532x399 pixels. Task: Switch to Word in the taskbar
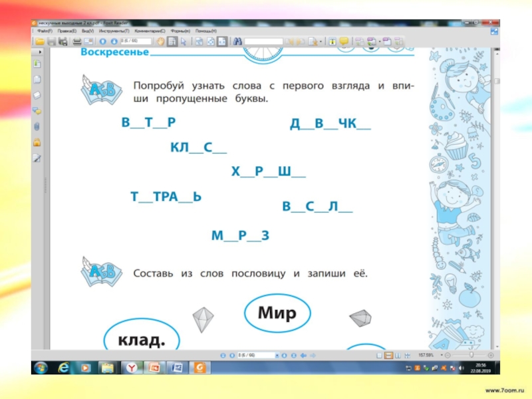coord(177,368)
